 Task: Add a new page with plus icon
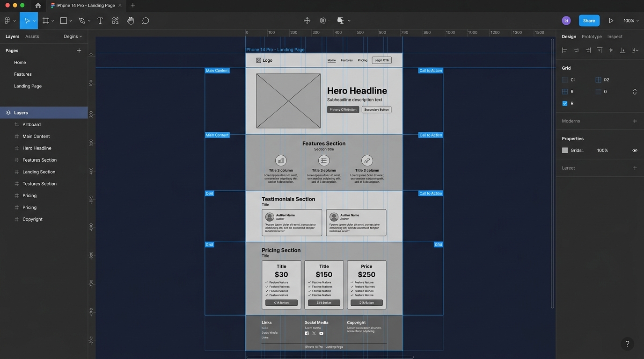click(79, 50)
